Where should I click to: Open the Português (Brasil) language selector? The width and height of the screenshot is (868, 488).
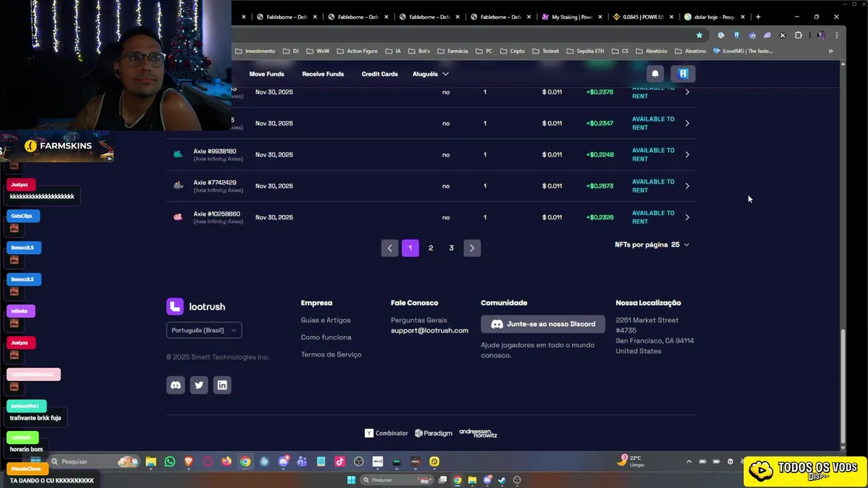(204, 330)
